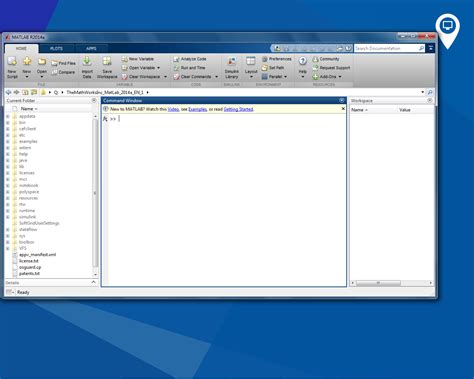The height and width of the screenshot is (379, 474).
Task: Click Clear Commands
Action: [x=192, y=77]
